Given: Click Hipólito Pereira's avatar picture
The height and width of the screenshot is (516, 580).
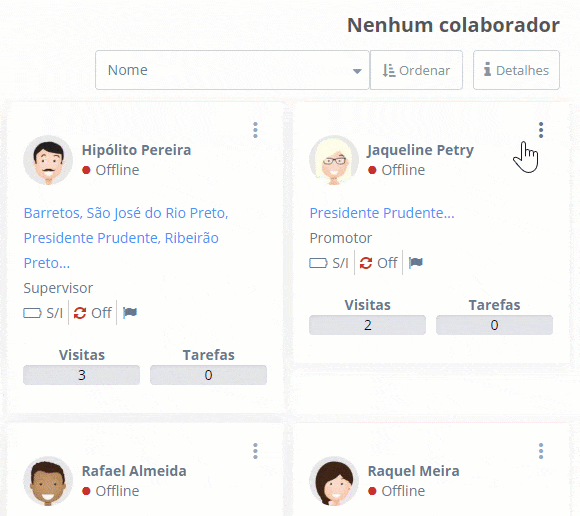Looking at the screenshot, I should (48, 160).
